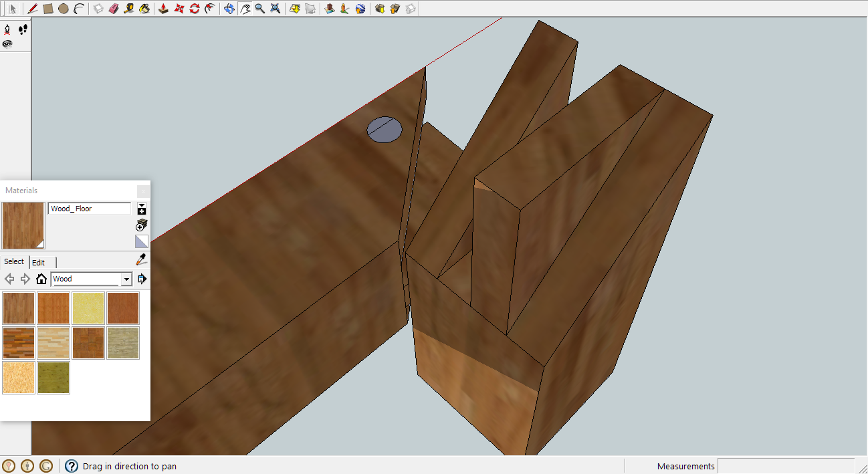Select the pink Eraser tool
This screenshot has width=868, height=474.
click(114, 9)
